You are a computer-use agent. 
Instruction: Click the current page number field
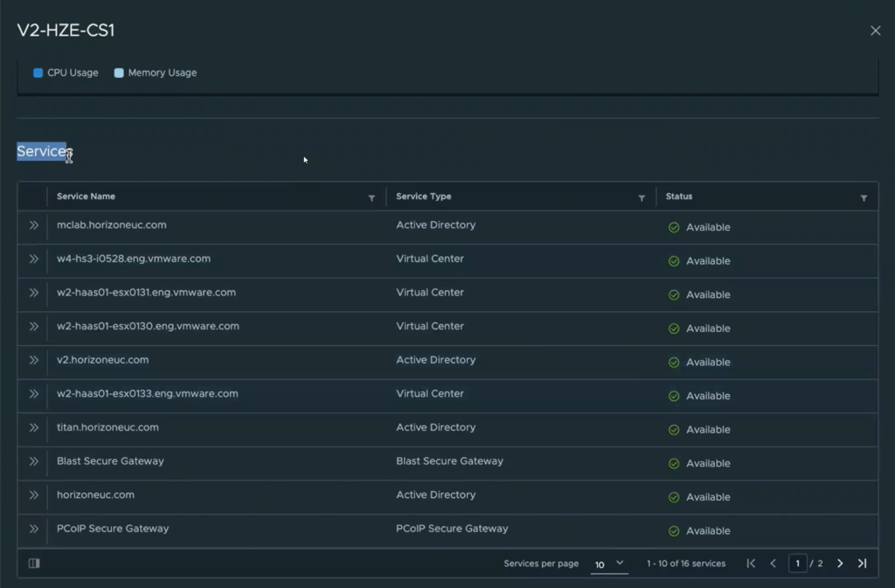coord(797,564)
